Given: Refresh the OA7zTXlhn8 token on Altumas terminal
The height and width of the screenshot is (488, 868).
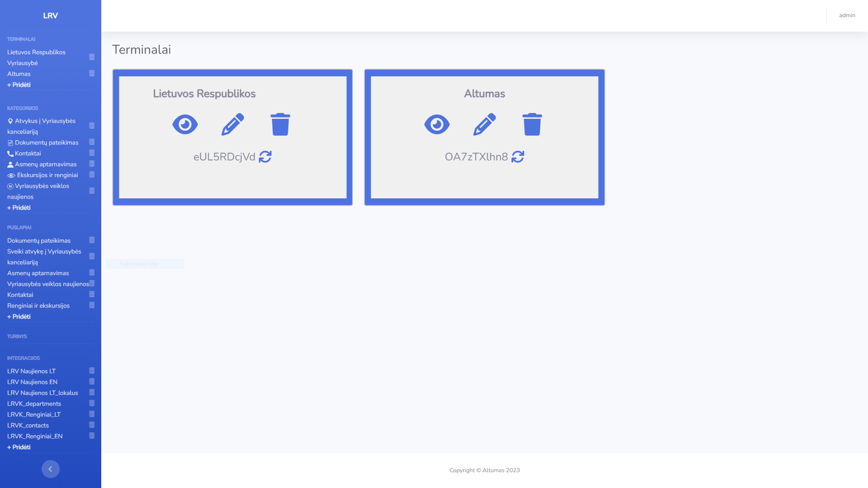Looking at the screenshot, I should click(518, 156).
